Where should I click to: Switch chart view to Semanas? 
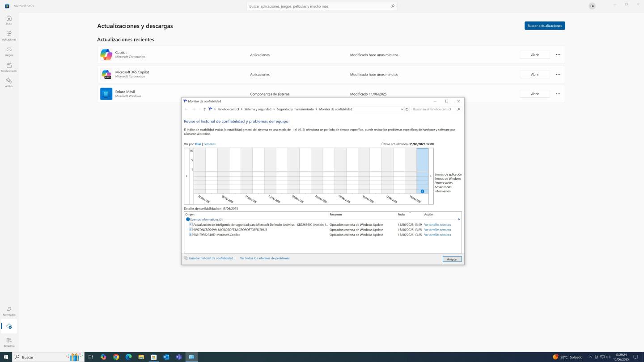point(209,144)
